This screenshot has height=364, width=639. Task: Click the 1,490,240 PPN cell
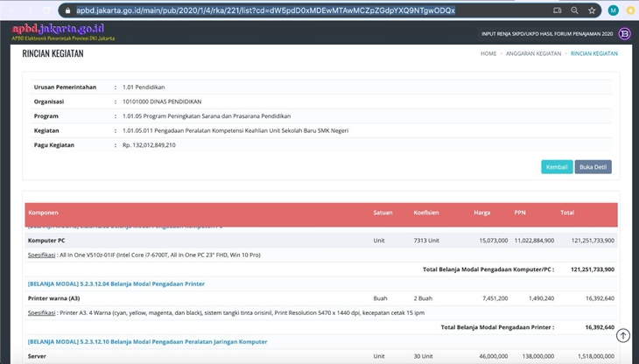(541, 298)
